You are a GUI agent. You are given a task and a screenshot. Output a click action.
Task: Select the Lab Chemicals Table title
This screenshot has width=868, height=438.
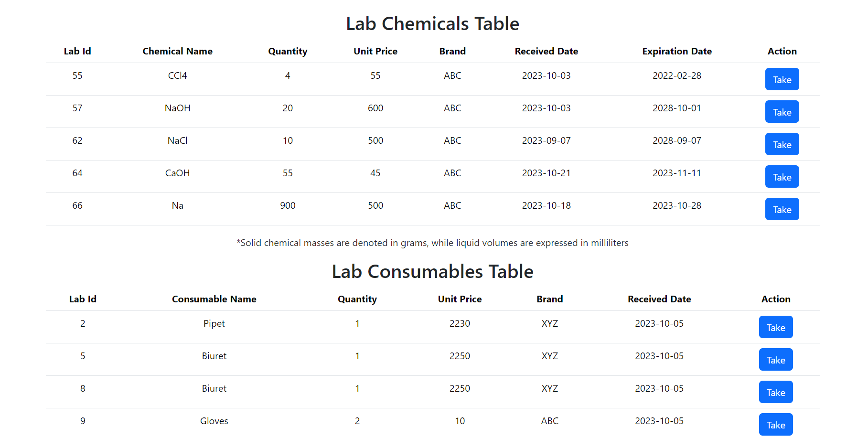pos(432,23)
